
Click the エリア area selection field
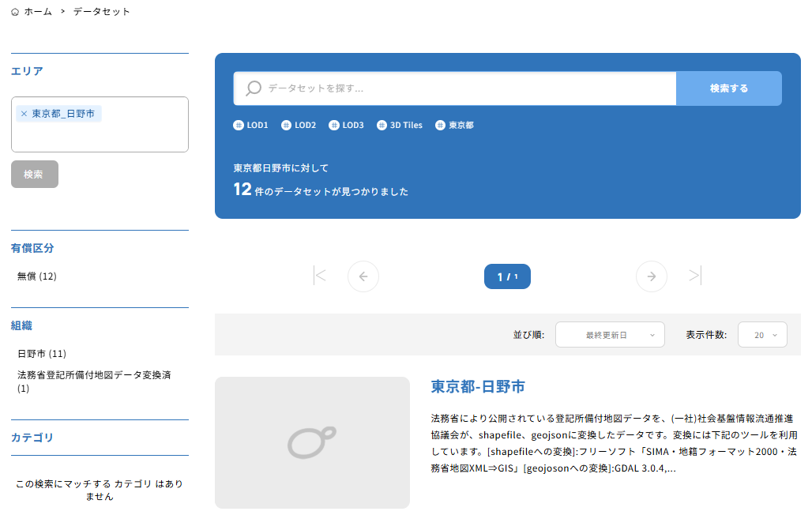[100, 135]
